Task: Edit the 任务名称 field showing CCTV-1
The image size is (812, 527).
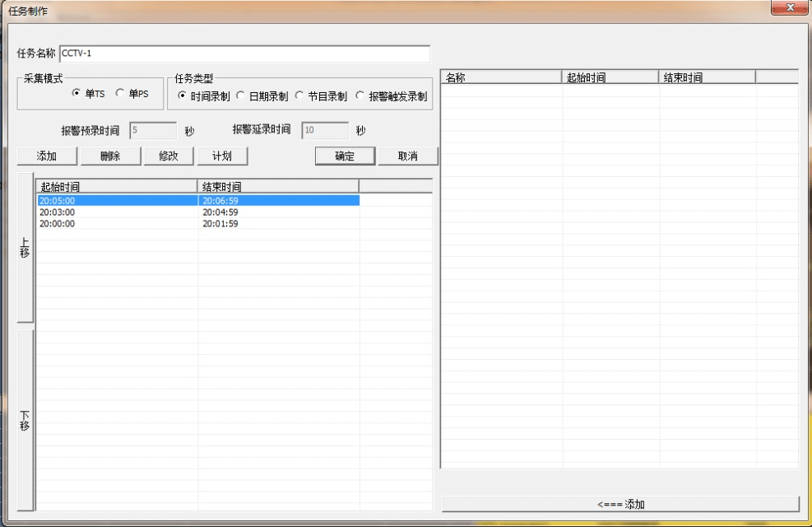Action: click(x=244, y=53)
